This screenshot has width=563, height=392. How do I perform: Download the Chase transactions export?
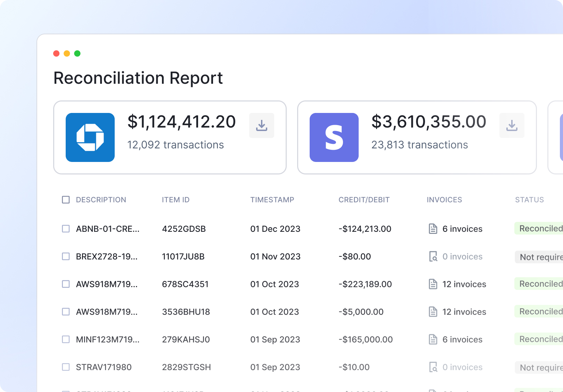tap(261, 125)
